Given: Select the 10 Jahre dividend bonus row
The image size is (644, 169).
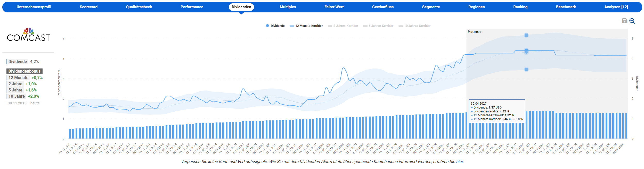Looking at the screenshot, I should pos(17,96).
